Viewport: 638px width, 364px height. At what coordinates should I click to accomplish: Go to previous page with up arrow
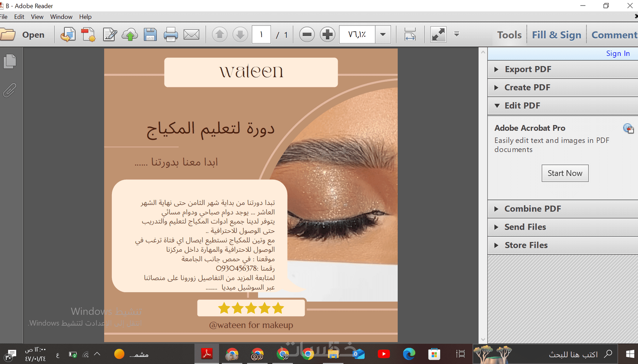coord(220,35)
